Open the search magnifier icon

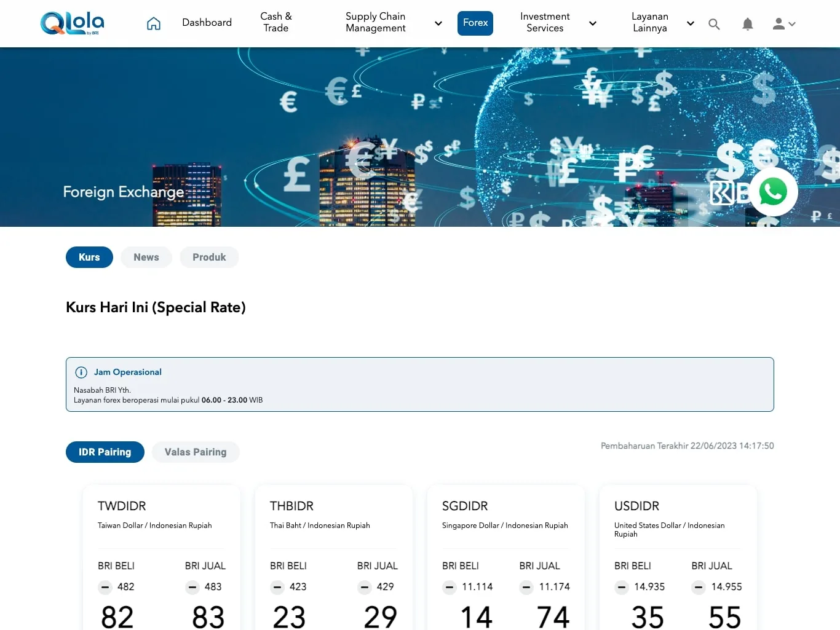[x=714, y=24]
